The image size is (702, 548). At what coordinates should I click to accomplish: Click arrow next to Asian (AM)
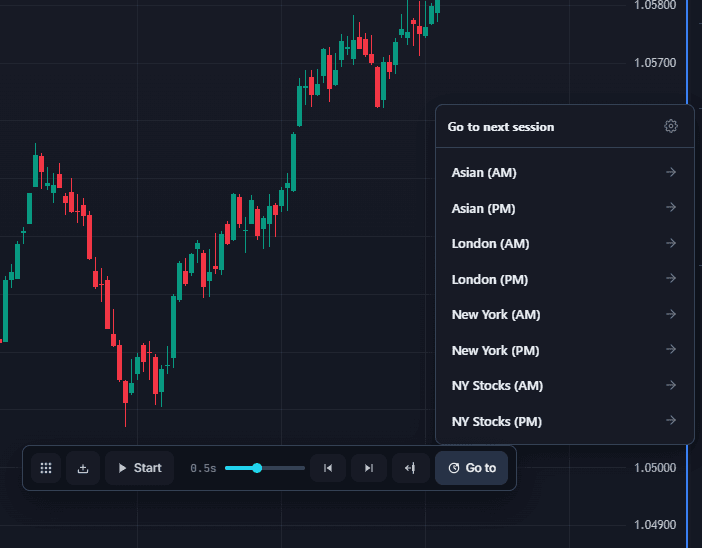(x=671, y=172)
